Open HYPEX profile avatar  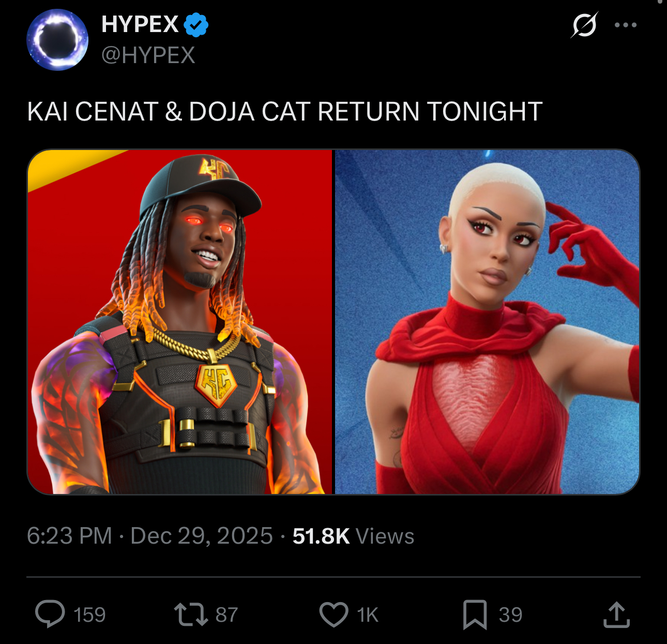point(57,39)
